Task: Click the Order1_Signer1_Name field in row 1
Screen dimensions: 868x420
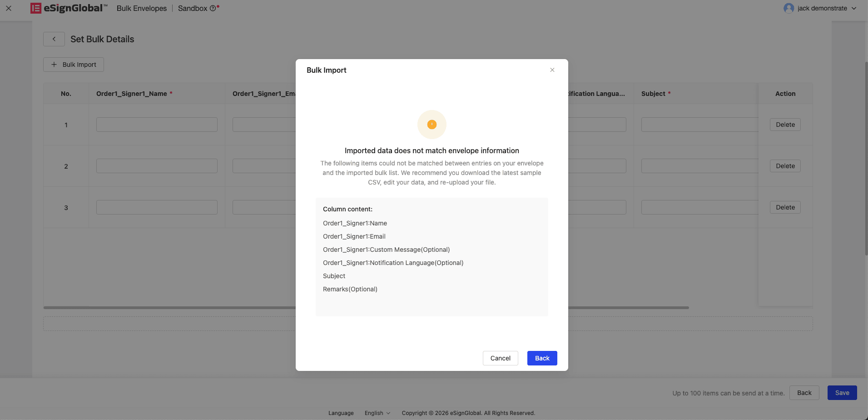Action: pos(157,125)
